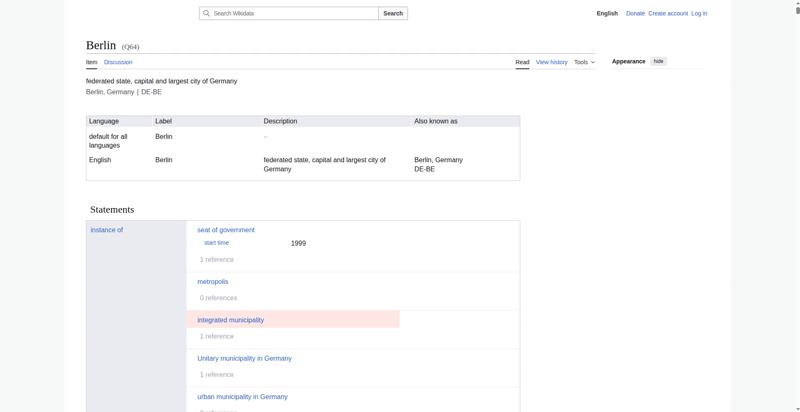This screenshot has width=800, height=412.
Task: Click the Log in link
Action: click(699, 14)
